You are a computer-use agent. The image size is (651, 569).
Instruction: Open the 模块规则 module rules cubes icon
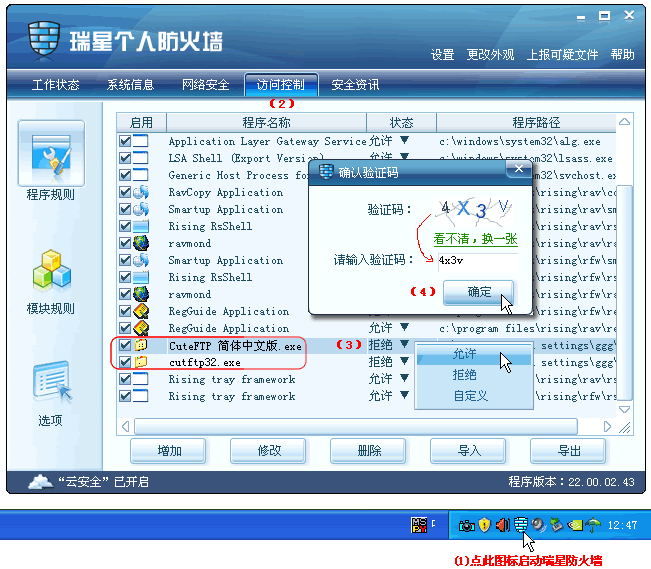(x=51, y=270)
